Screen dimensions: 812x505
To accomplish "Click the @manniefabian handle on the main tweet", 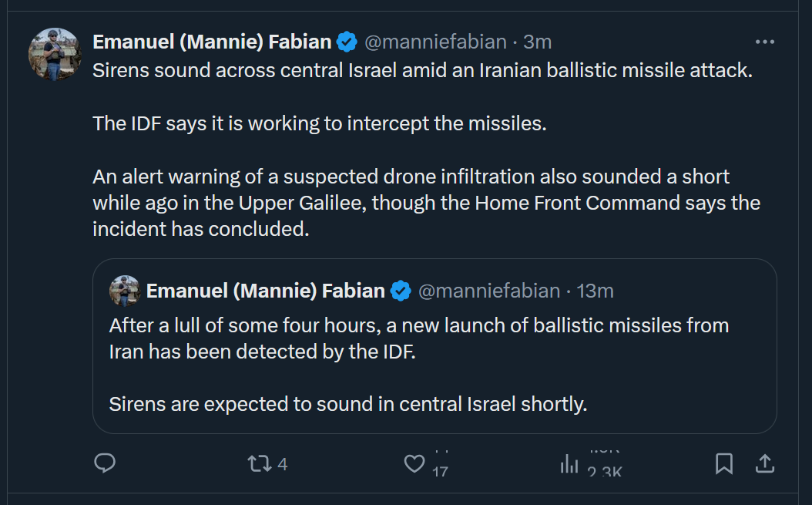I will 435,42.
